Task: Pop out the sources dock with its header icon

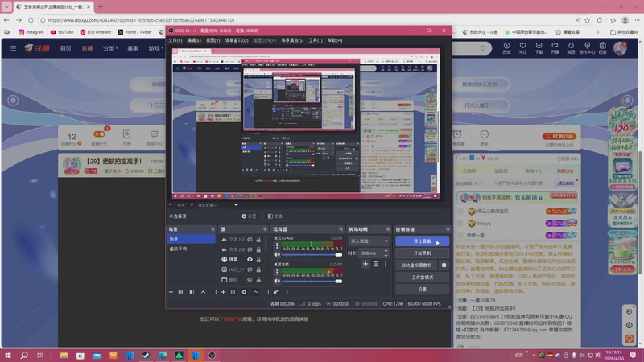Action: (x=265, y=229)
